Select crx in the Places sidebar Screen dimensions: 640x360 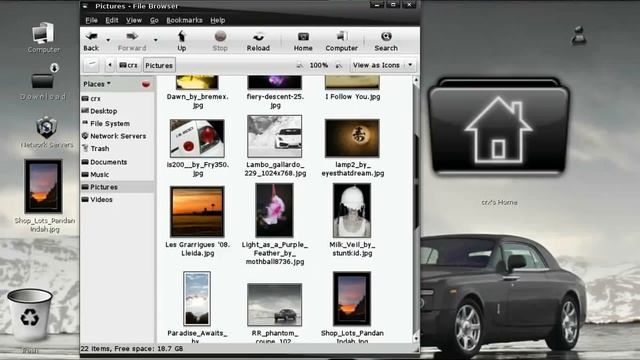coord(118,99)
